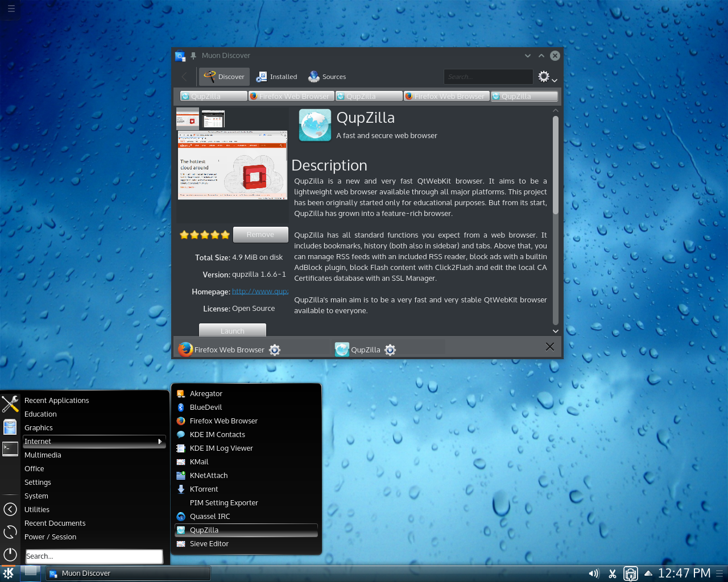Open KNetAttach from the submenu
The width and height of the screenshot is (728, 582).
click(x=246, y=475)
